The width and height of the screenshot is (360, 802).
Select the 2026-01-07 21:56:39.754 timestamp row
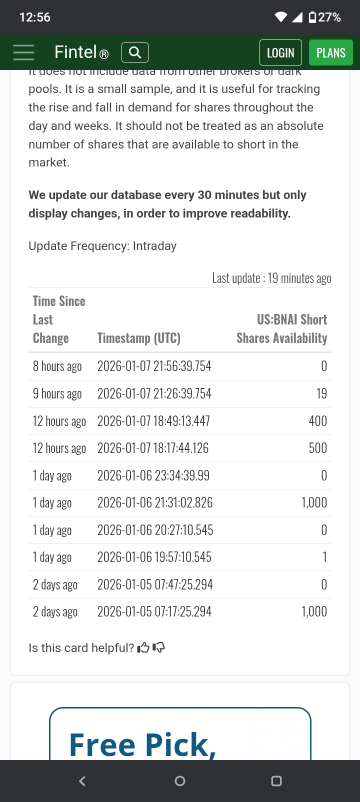tap(180, 366)
